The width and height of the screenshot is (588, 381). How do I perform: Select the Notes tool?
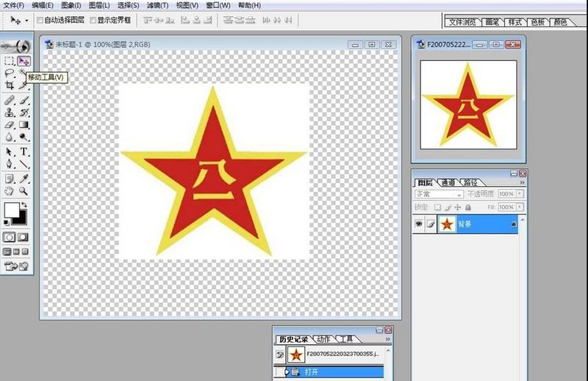tap(10, 179)
